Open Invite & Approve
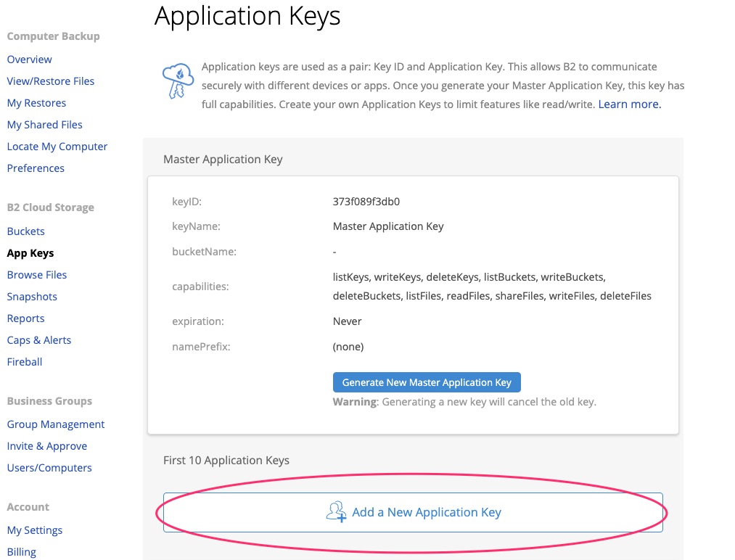Viewport: 735px width, 560px height. pos(47,446)
